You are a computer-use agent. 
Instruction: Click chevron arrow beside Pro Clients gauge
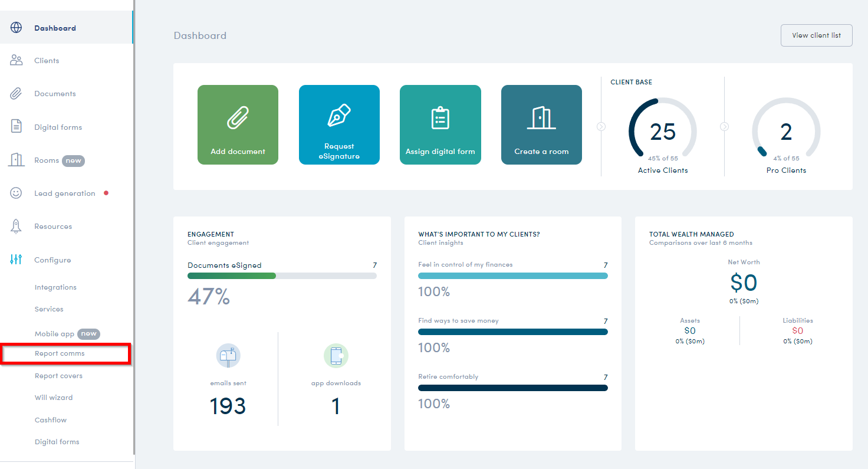click(x=725, y=126)
